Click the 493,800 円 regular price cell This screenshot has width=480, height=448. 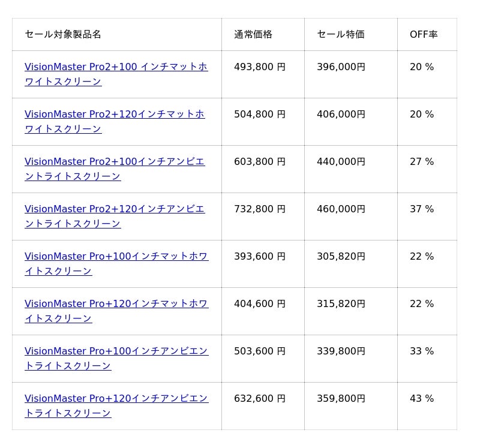tap(260, 67)
